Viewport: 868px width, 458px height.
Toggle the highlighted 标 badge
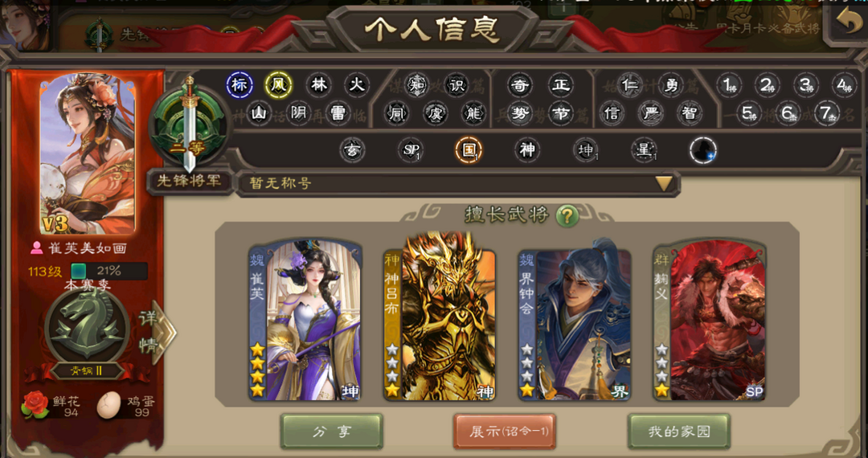(x=240, y=84)
